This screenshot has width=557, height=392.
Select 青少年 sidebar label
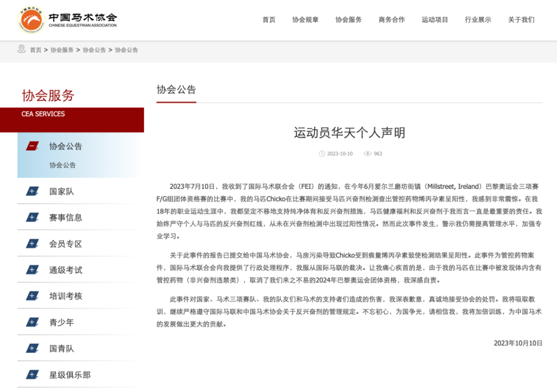pyautogui.click(x=61, y=322)
